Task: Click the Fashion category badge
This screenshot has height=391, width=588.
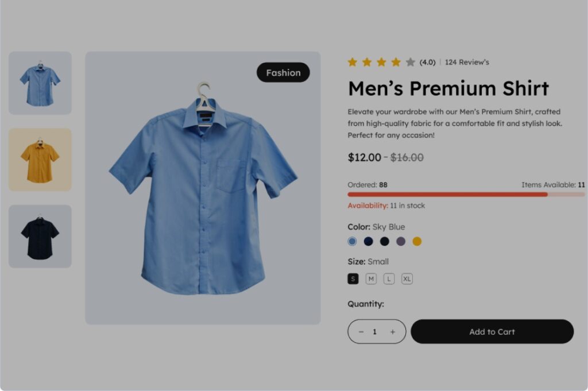Action: click(x=283, y=72)
